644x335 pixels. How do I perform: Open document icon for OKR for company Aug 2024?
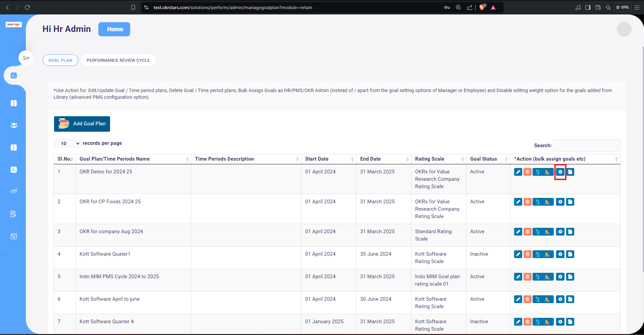point(570,232)
